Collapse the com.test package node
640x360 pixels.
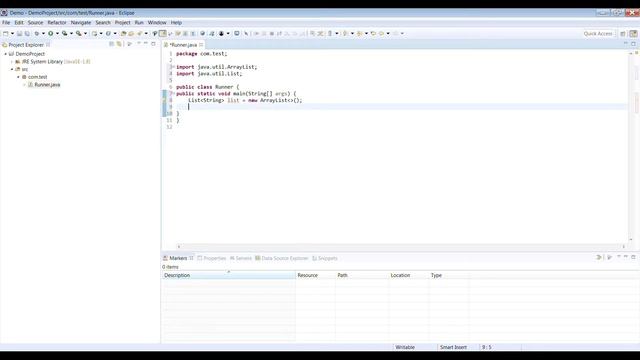(18, 77)
